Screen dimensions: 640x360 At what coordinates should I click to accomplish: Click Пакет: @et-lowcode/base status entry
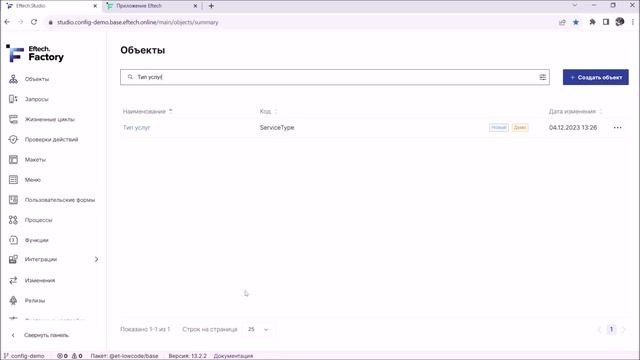point(124,356)
